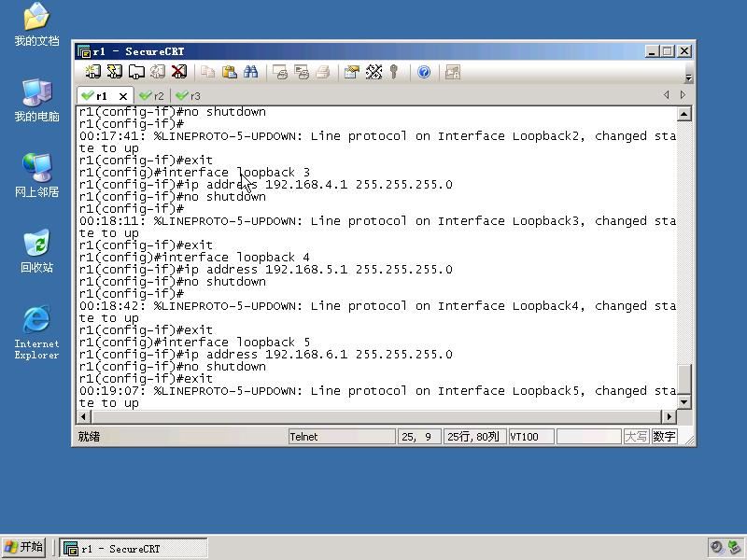Screen dimensions: 747x560
Task: Click the VT100 status bar entry
Action: click(x=531, y=437)
